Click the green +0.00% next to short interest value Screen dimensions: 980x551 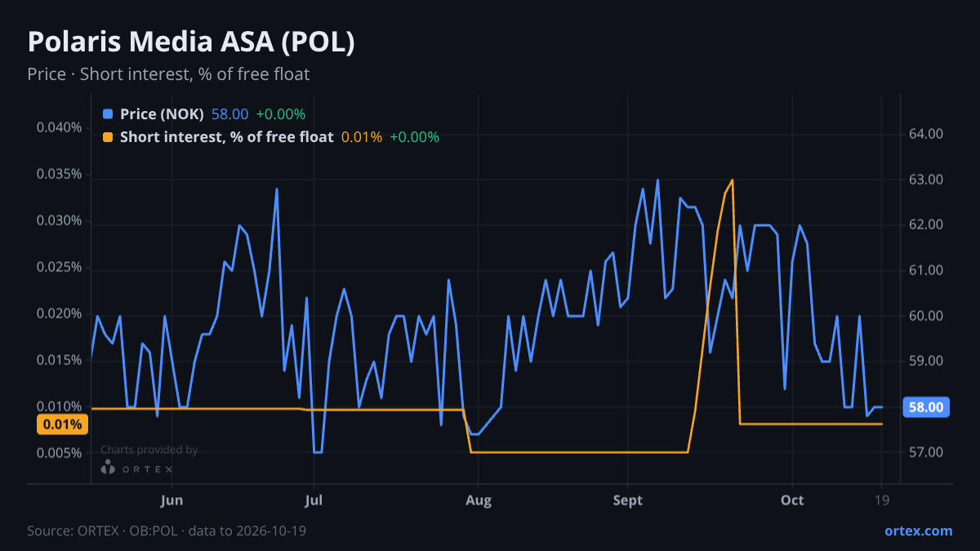pyautogui.click(x=414, y=137)
